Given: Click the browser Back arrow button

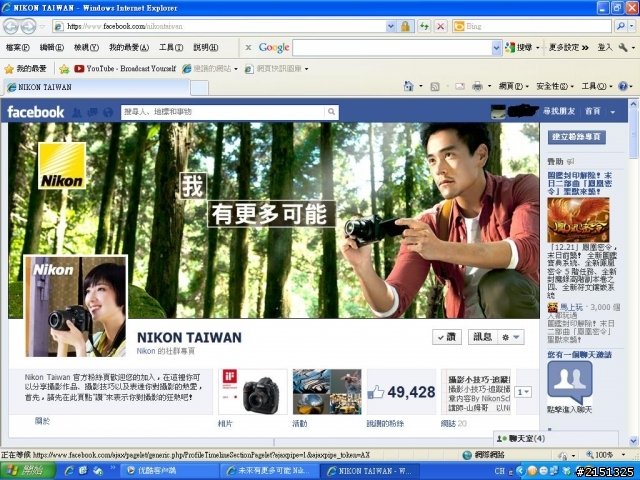Looking at the screenshot, I should click(11, 27).
